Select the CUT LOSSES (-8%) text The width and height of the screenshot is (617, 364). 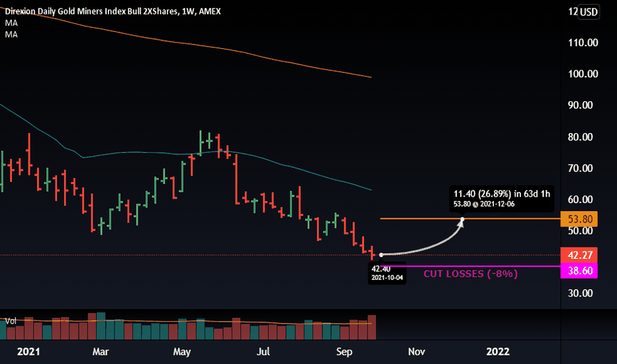click(471, 273)
